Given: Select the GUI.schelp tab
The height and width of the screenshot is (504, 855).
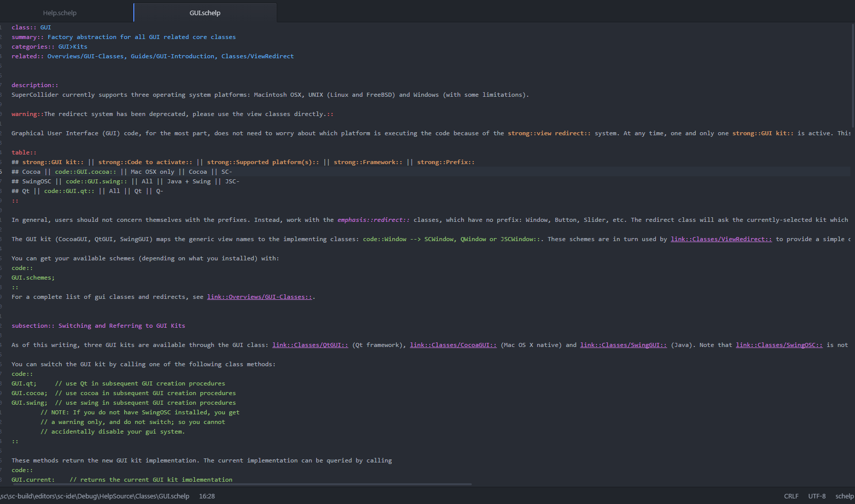Looking at the screenshot, I should coord(205,13).
